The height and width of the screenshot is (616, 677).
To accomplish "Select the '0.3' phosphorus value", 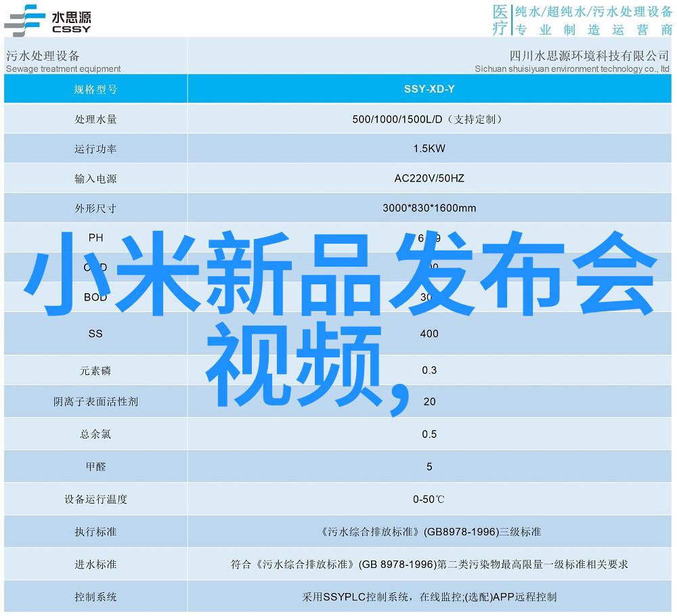I will (429, 370).
